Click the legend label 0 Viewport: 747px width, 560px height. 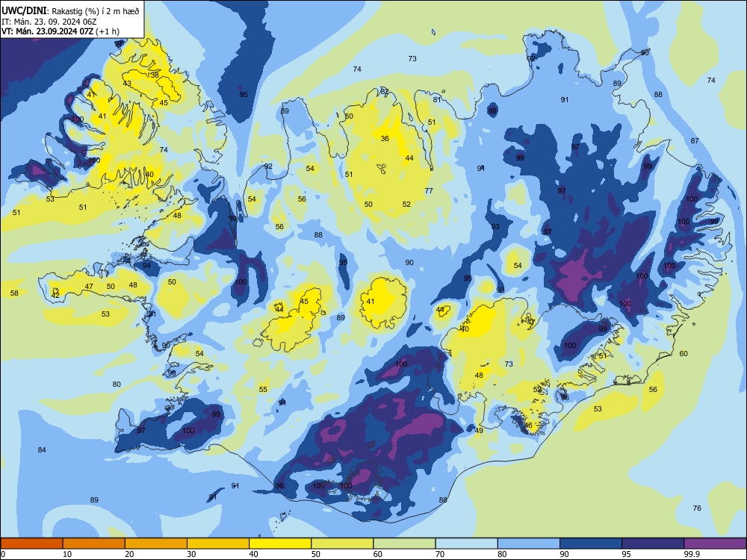click(x=3, y=554)
